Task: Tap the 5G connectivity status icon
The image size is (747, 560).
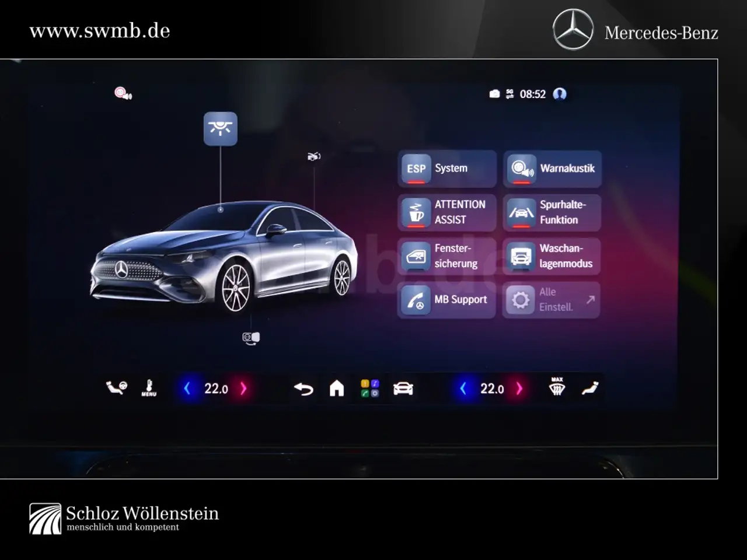Action: [509, 94]
